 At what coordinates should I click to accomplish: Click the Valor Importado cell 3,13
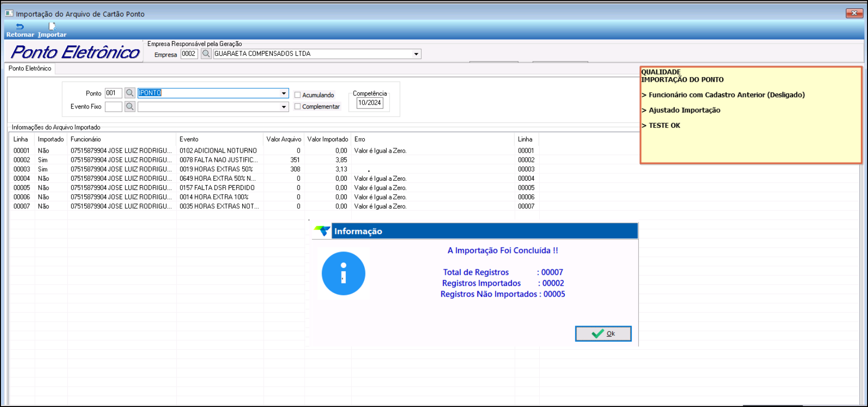[341, 169]
